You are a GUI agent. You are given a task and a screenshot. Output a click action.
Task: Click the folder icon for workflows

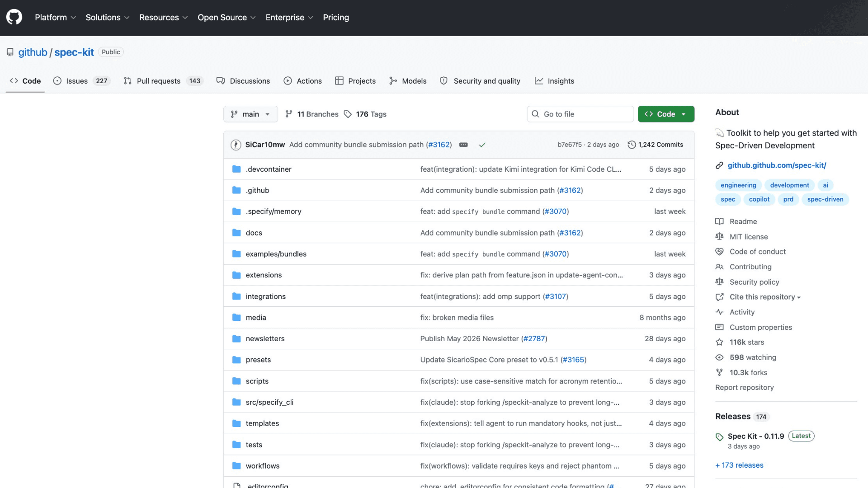click(x=236, y=465)
